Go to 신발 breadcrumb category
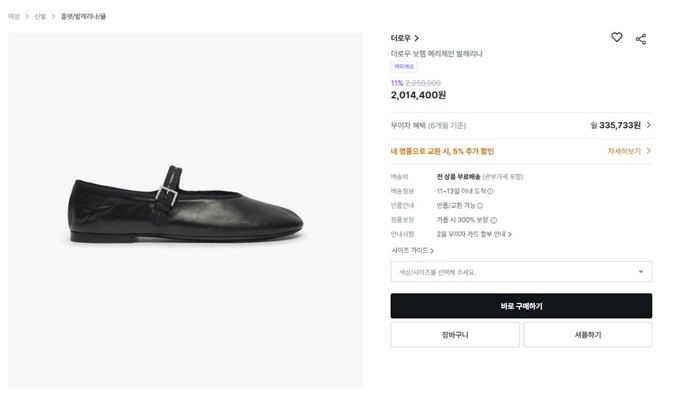700x405 pixels. pyautogui.click(x=40, y=17)
